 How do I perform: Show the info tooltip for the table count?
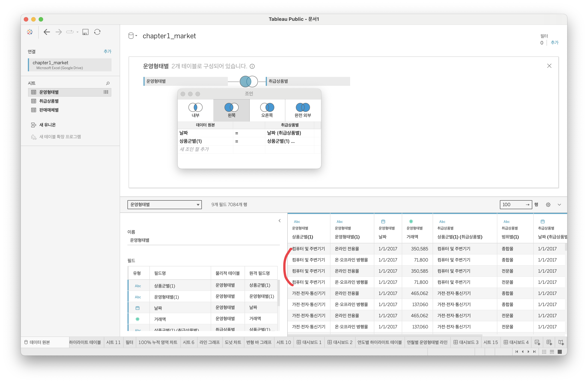click(252, 66)
